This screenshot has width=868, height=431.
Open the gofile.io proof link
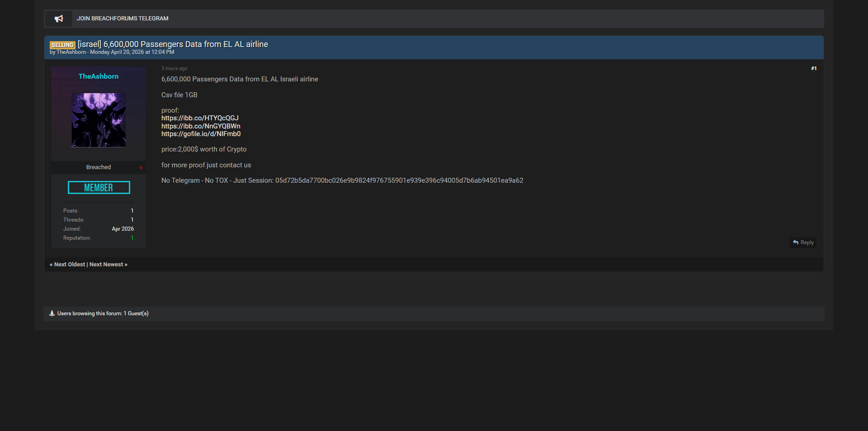click(201, 134)
